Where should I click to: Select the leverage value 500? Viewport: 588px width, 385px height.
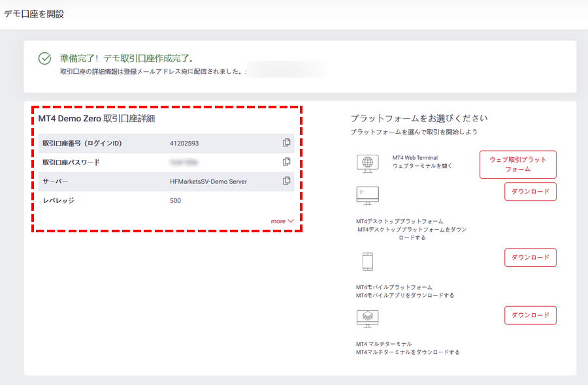pos(175,201)
